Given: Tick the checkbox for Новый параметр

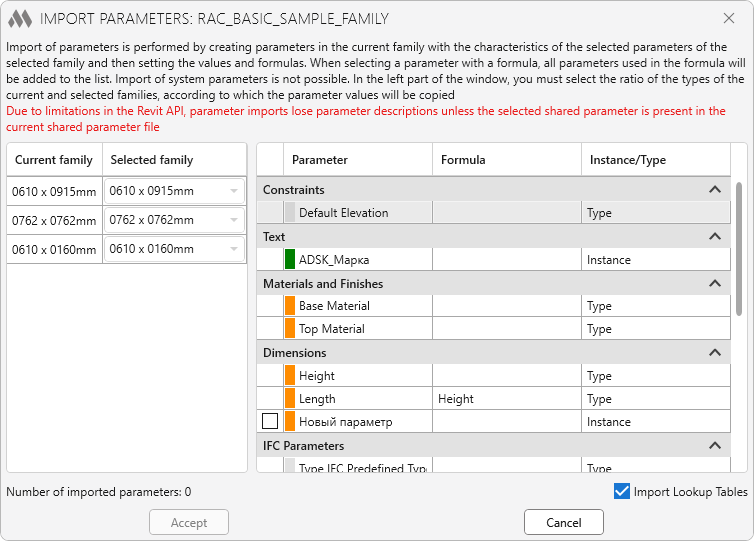Looking at the screenshot, I should click(270, 421).
